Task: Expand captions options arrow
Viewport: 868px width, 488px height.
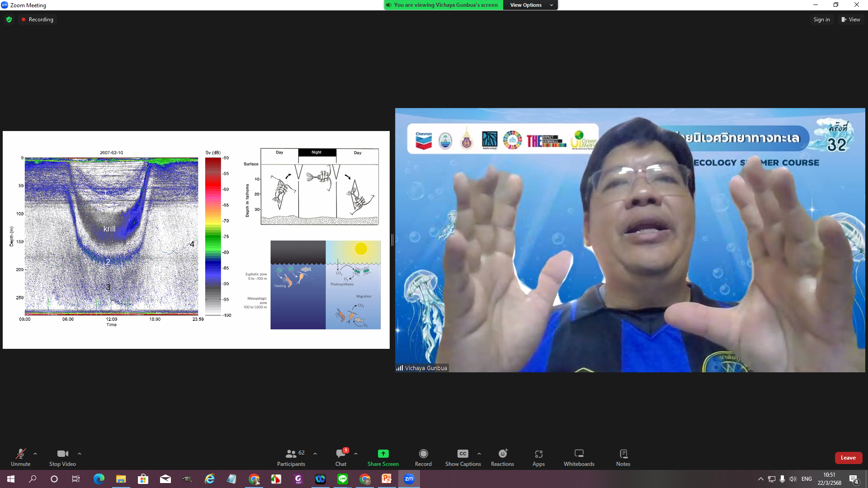Action: point(479,454)
